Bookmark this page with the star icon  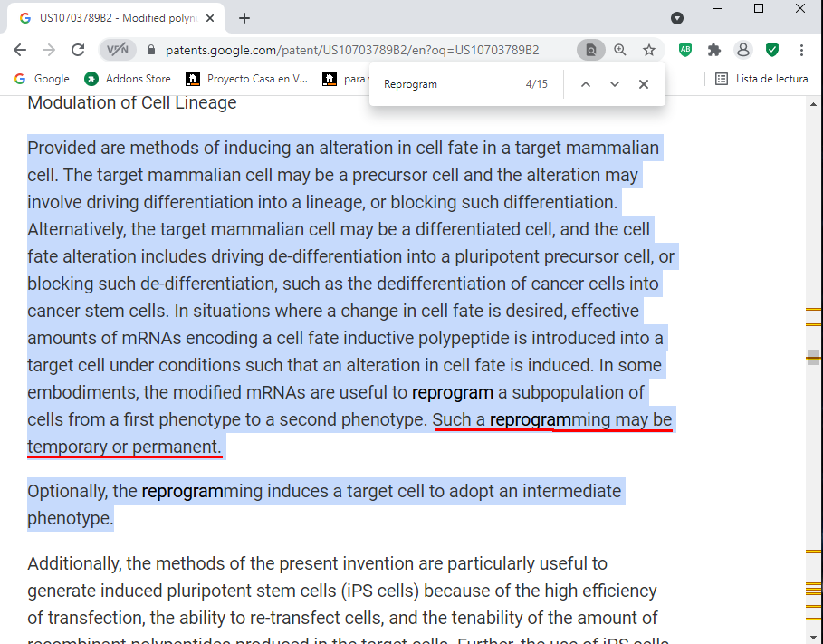(649, 51)
